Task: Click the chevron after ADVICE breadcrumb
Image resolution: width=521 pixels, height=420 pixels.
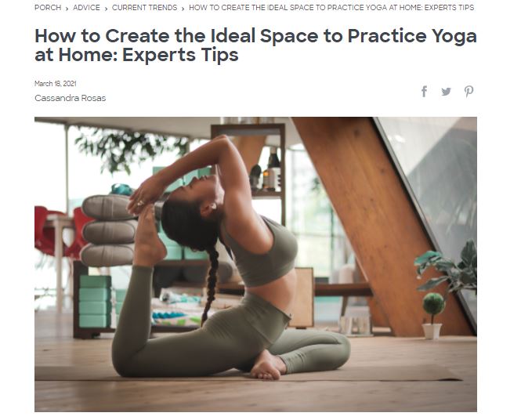Action: coord(106,9)
